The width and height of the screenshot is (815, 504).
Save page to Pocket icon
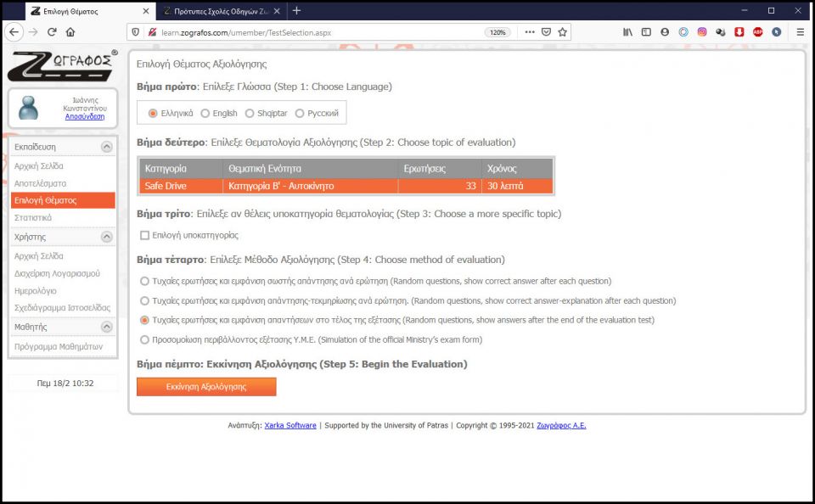tap(546, 32)
